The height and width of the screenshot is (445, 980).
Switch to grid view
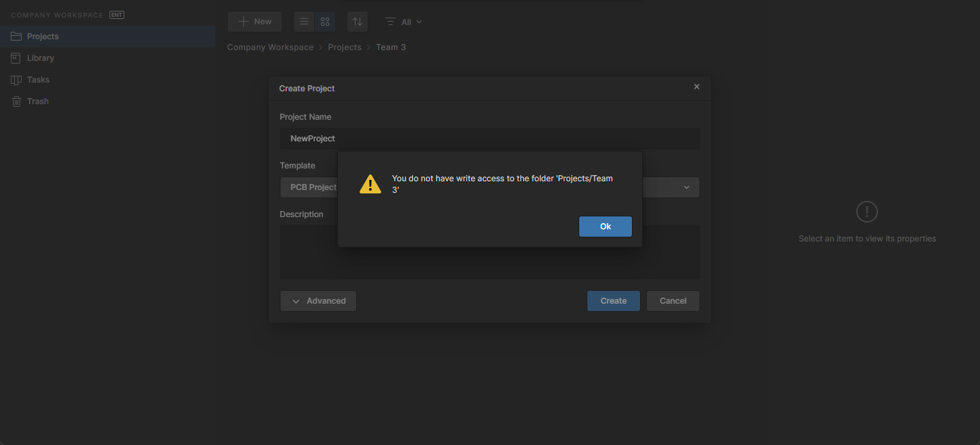[325, 22]
